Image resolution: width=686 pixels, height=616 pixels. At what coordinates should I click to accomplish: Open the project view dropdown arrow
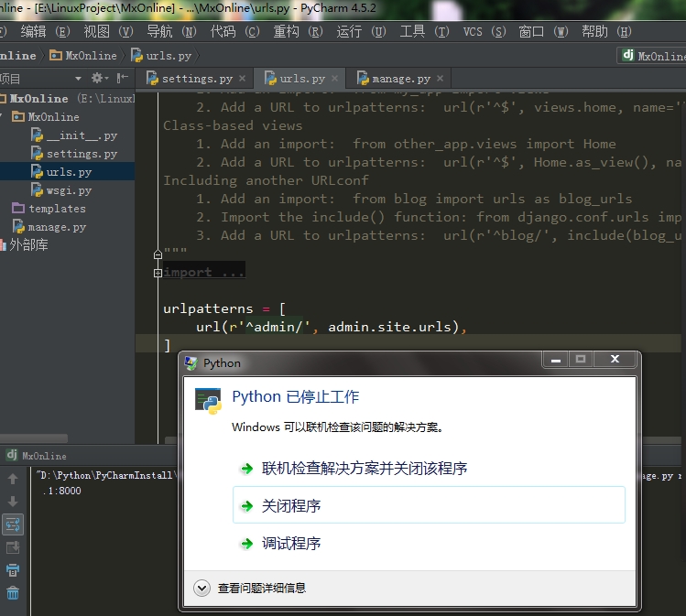(x=78, y=79)
